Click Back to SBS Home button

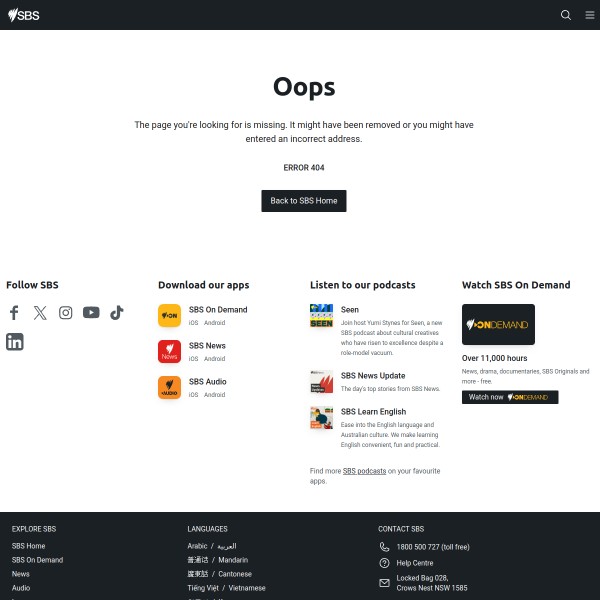304,201
